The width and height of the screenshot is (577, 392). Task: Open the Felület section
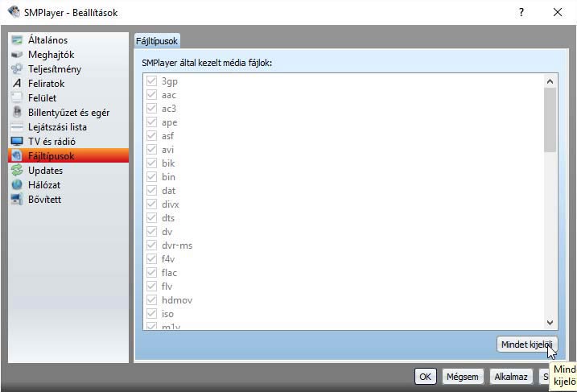coord(68,97)
